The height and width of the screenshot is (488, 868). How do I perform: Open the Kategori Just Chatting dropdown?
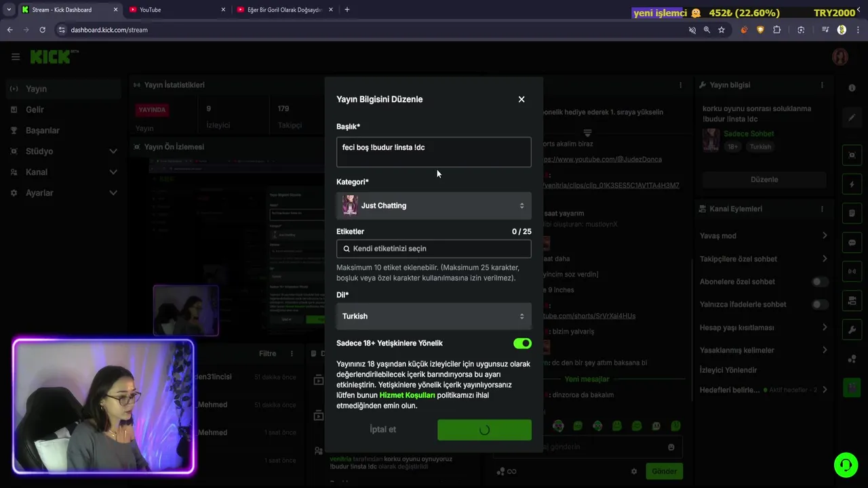coord(433,205)
